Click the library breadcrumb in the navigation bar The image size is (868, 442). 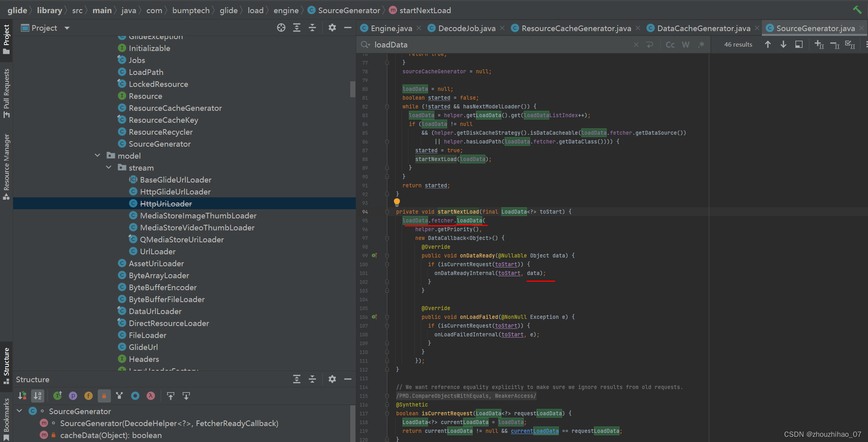[49, 10]
